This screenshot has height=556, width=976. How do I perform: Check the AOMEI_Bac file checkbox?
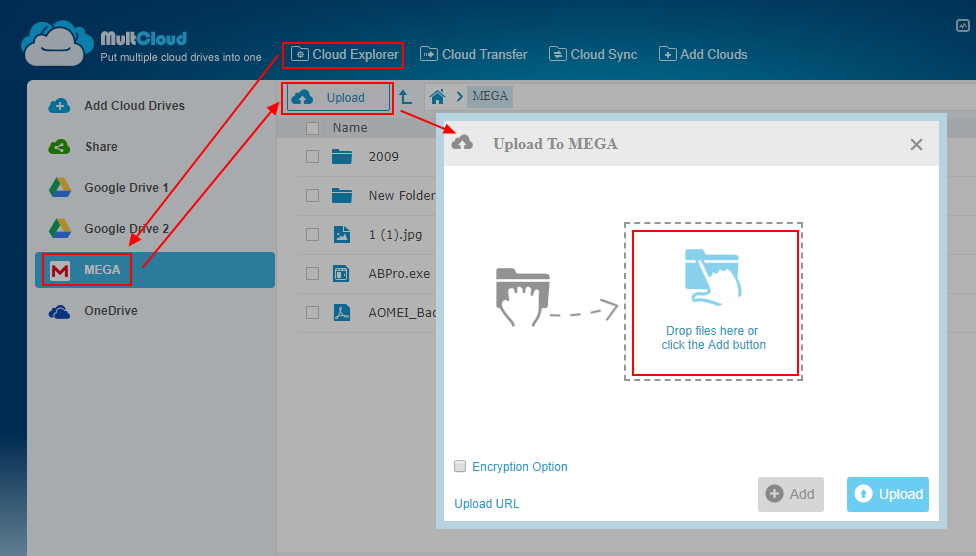coord(312,313)
